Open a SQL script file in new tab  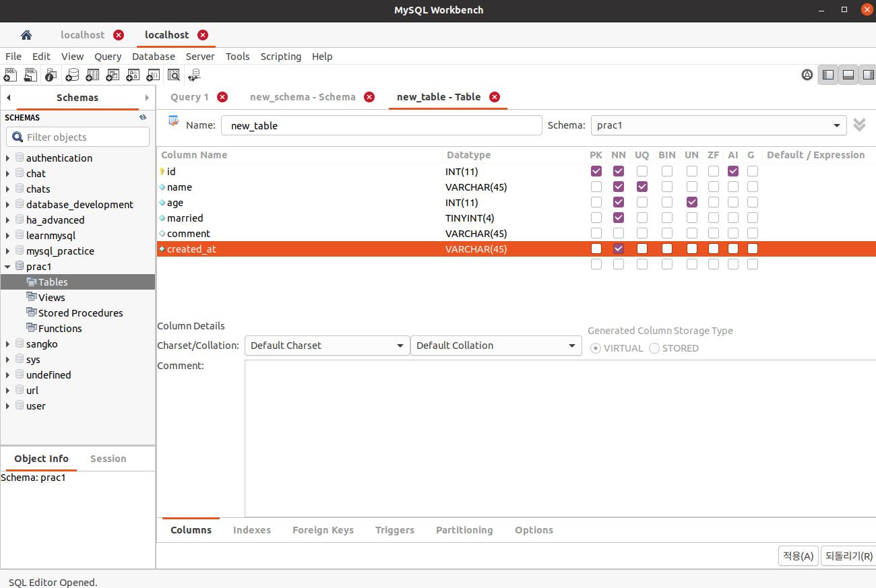coord(30,75)
